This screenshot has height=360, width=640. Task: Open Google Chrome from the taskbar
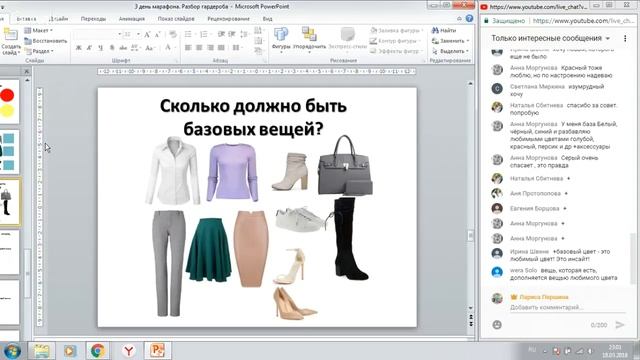pos(98,351)
